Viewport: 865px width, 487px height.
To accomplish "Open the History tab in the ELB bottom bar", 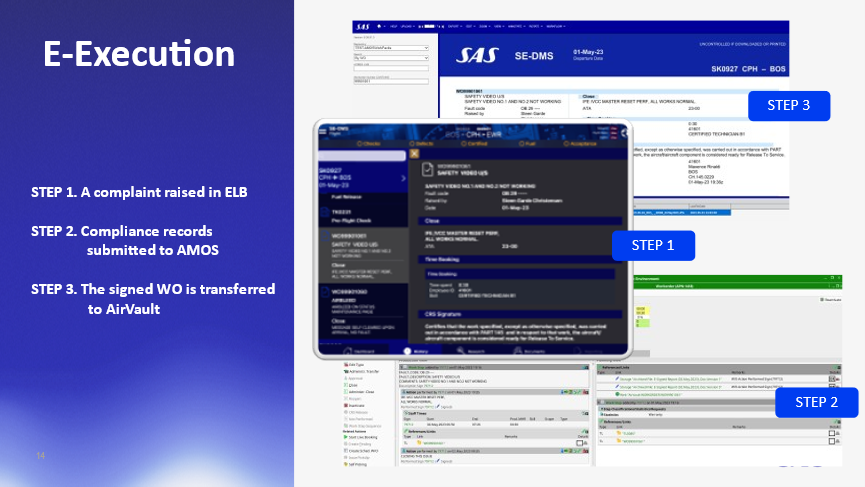I will pos(416,351).
